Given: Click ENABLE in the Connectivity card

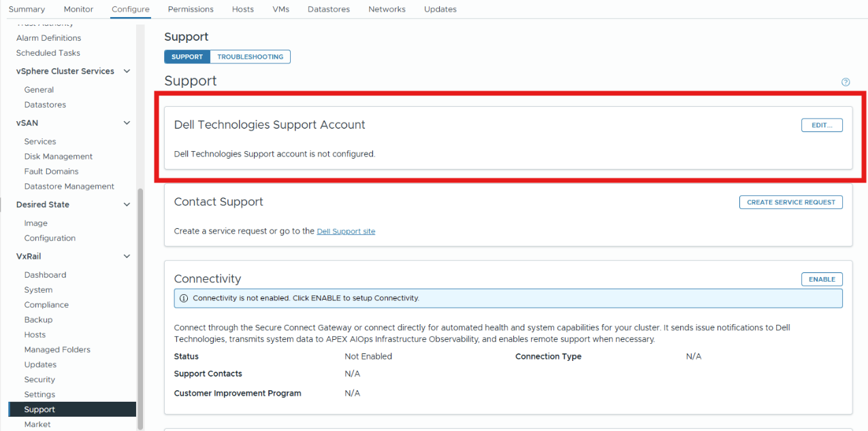Looking at the screenshot, I should (x=822, y=279).
